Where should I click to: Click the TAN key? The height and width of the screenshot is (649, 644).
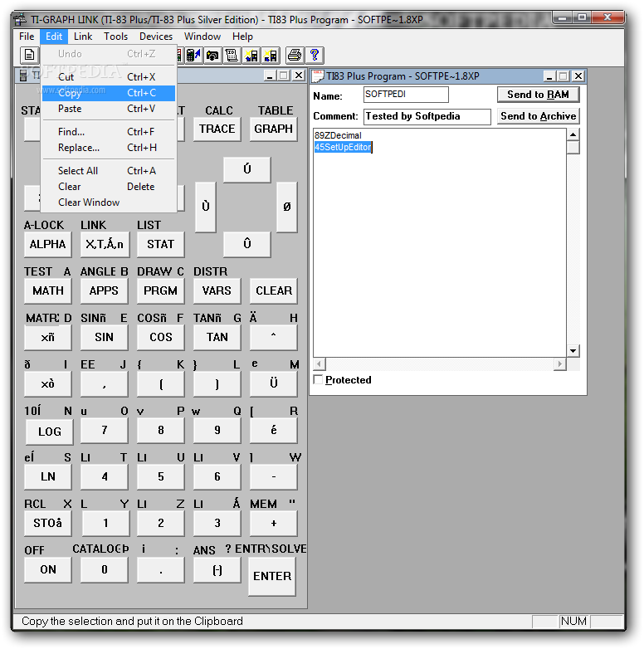[x=217, y=337]
